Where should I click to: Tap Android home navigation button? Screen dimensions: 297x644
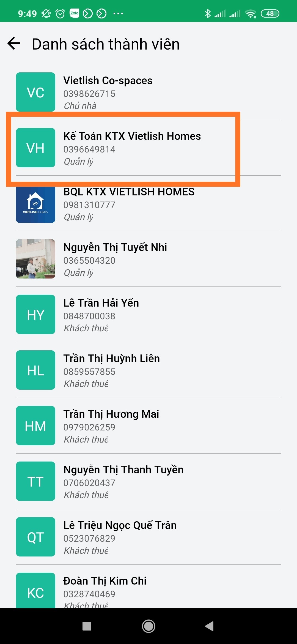(x=148, y=626)
